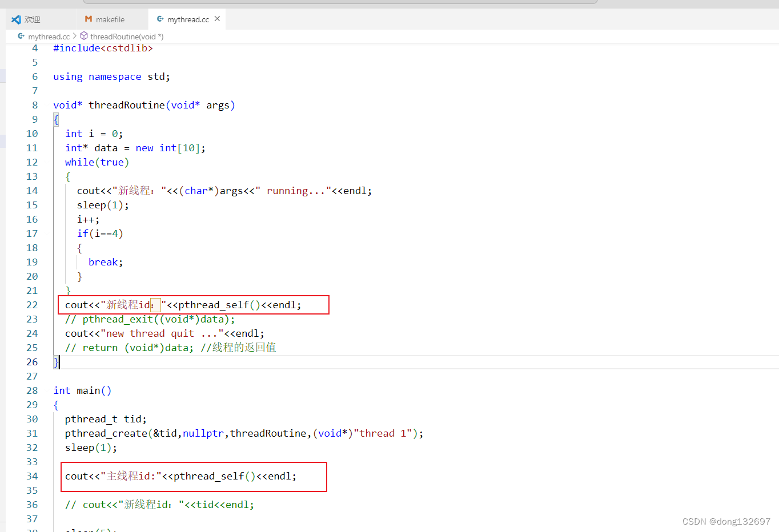Click the i++; statement
The height and width of the screenshot is (532, 779).
(x=89, y=219)
